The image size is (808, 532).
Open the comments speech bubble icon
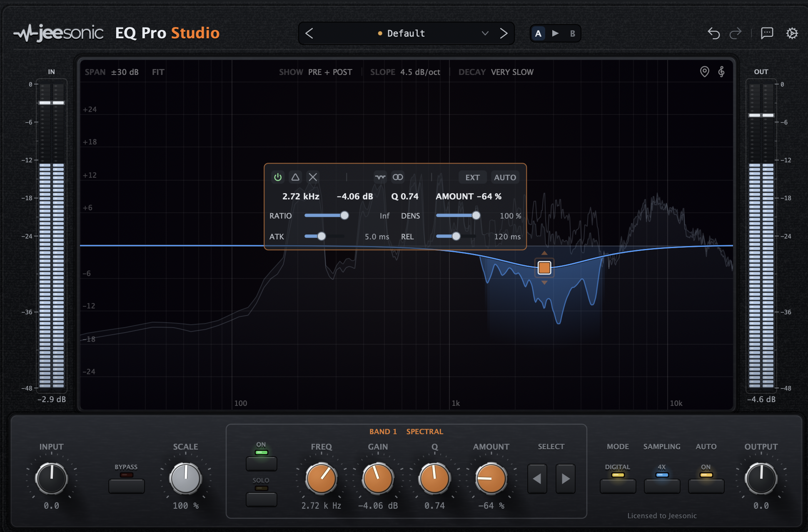(x=767, y=33)
